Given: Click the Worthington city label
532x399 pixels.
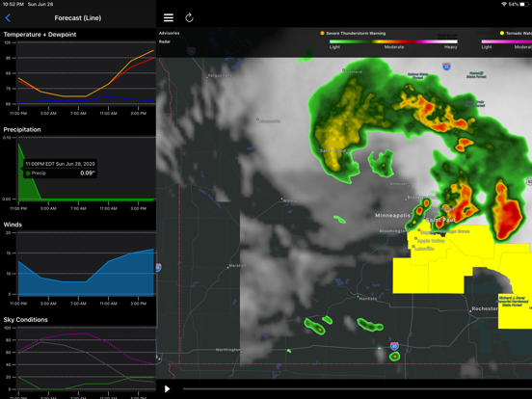Looking at the screenshot, I should tap(228, 350).
